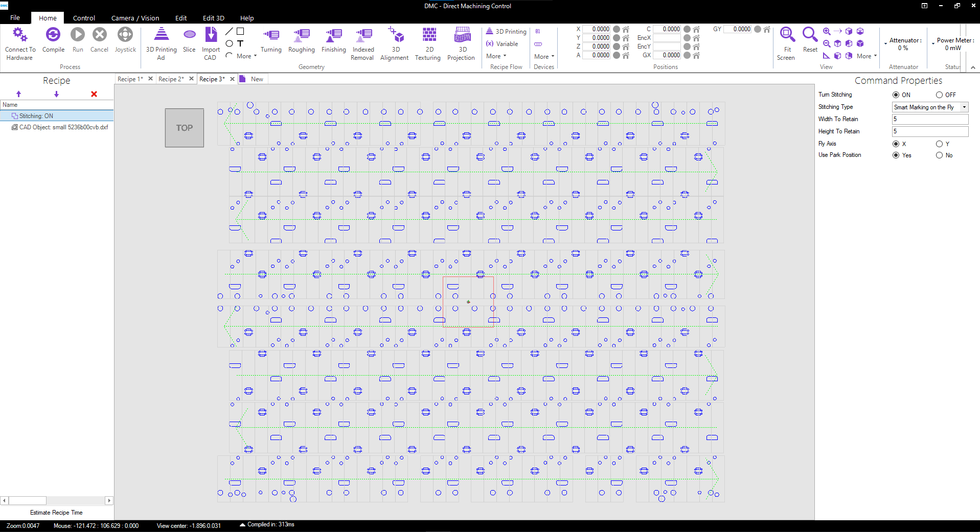This screenshot has height=532, width=980.
Task: Click the red delete X in Recipe panel
Action: pyautogui.click(x=94, y=94)
